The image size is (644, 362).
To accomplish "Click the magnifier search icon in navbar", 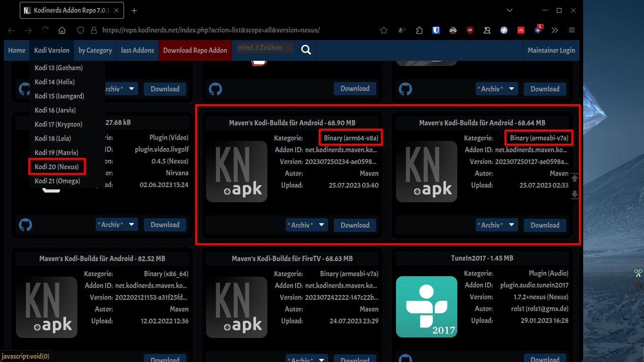I will (x=306, y=50).
